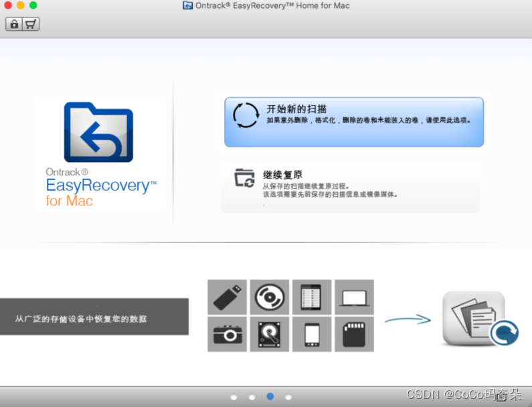The width and height of the screenshot is (532, 407).
Task: Click the red close window button
Action: coord(8,5)
